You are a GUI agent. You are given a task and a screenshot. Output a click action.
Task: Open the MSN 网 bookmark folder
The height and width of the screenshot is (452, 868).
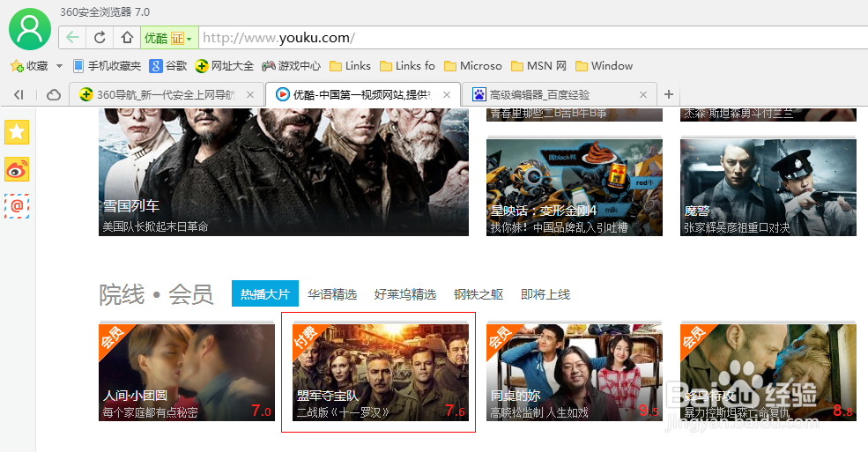[539, 66]
